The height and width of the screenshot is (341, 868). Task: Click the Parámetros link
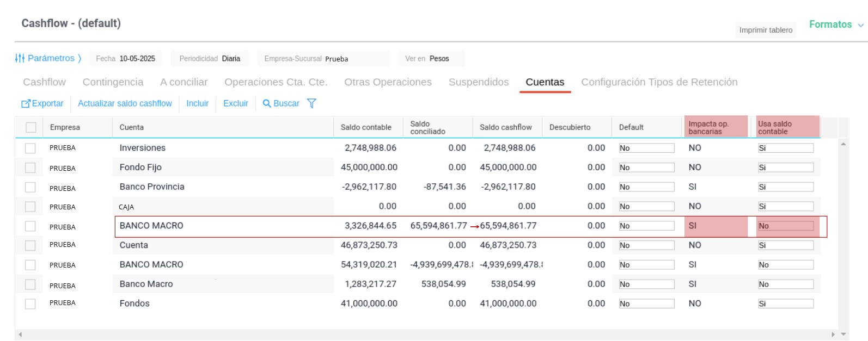point(51,58)
